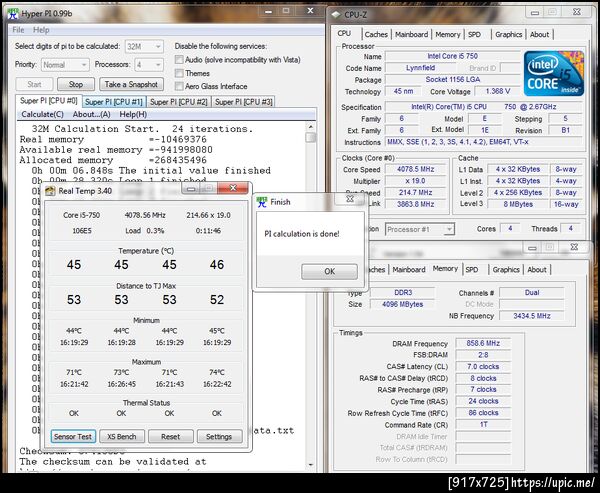Click the Finish dialog pi icon
This screenshot has width=600, height=493.
coord(262,202)
